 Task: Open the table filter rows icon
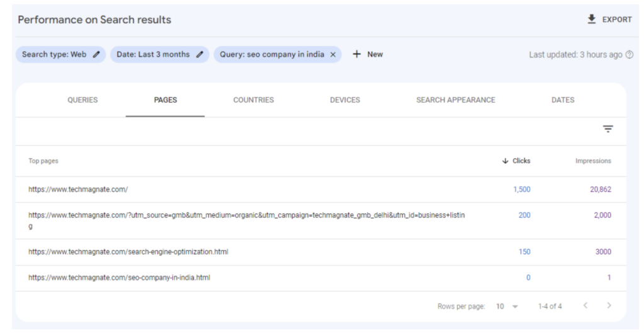pos(608,129)
